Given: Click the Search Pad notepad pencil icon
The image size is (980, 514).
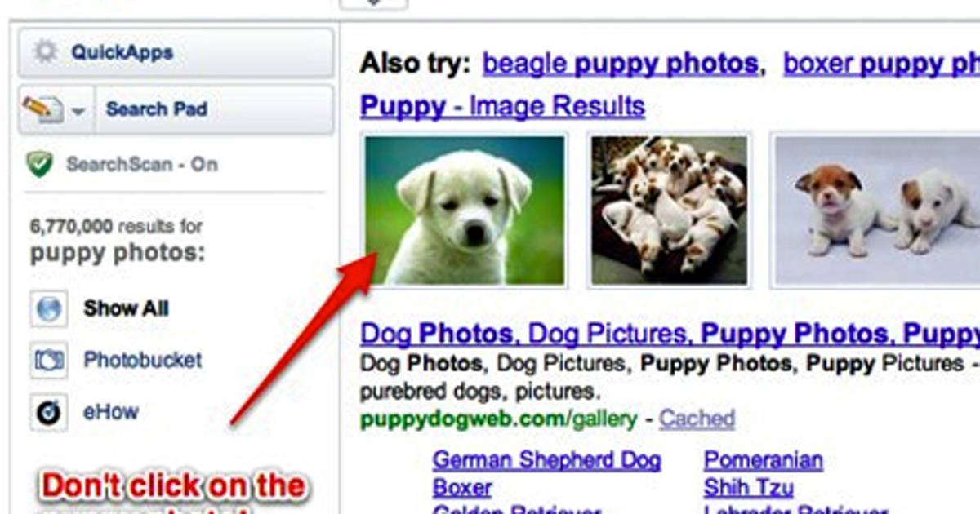Looking at the screenshot, I should click(42, 109).
